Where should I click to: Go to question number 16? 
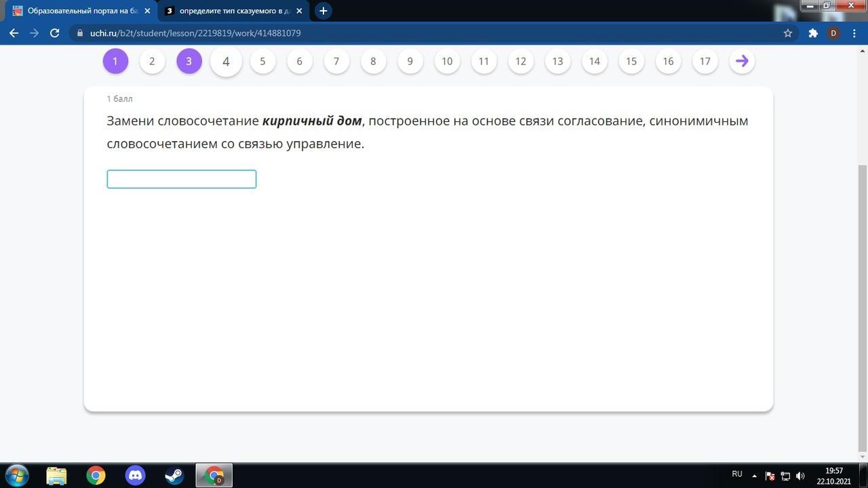(x=668, y=61)
